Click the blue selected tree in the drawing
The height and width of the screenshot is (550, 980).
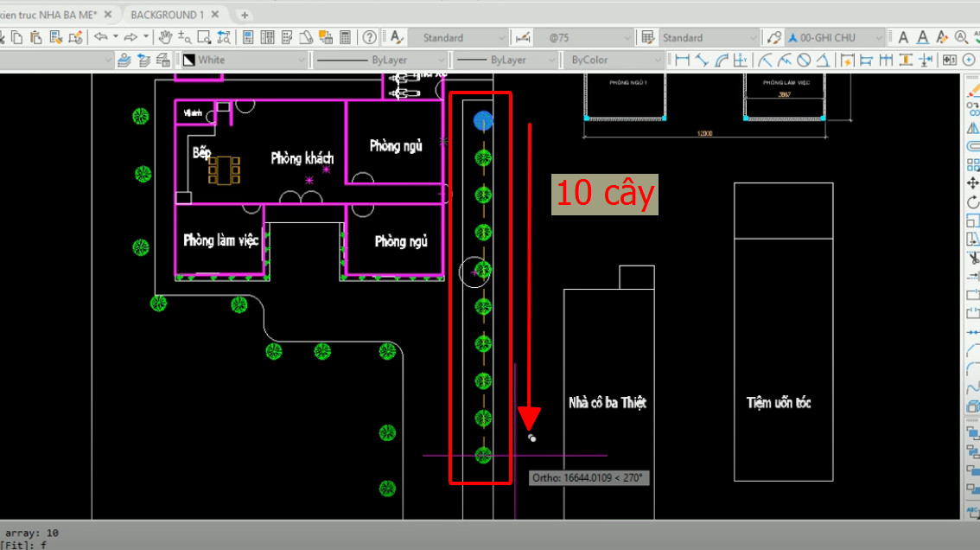(483, 121)
